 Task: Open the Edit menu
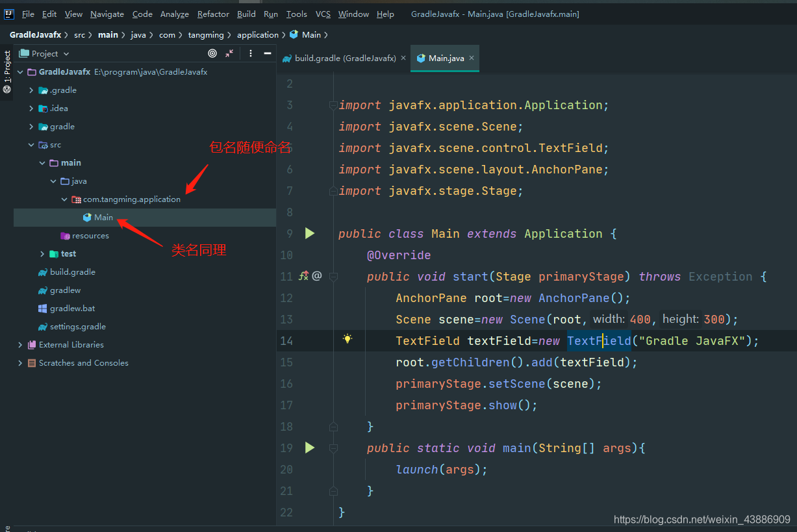49,14
